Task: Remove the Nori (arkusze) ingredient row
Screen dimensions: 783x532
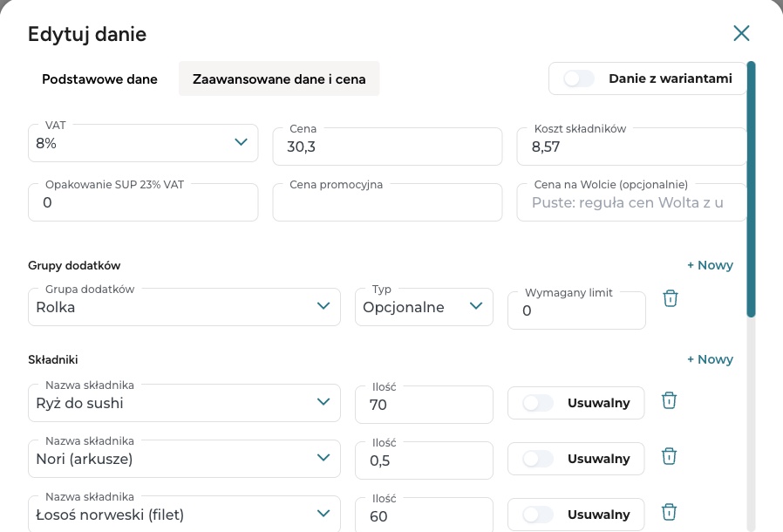Action: click(669, 456)
